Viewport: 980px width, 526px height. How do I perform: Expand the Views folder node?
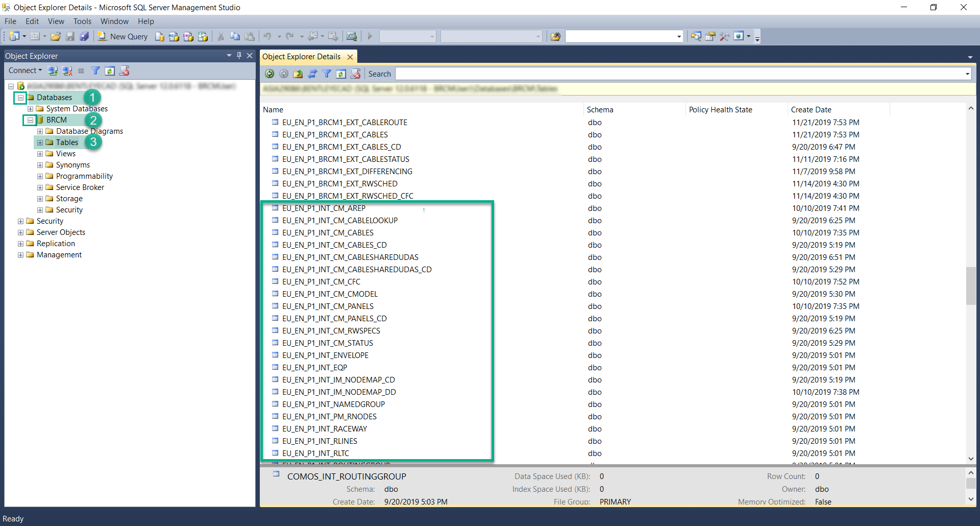coord(40,154)
